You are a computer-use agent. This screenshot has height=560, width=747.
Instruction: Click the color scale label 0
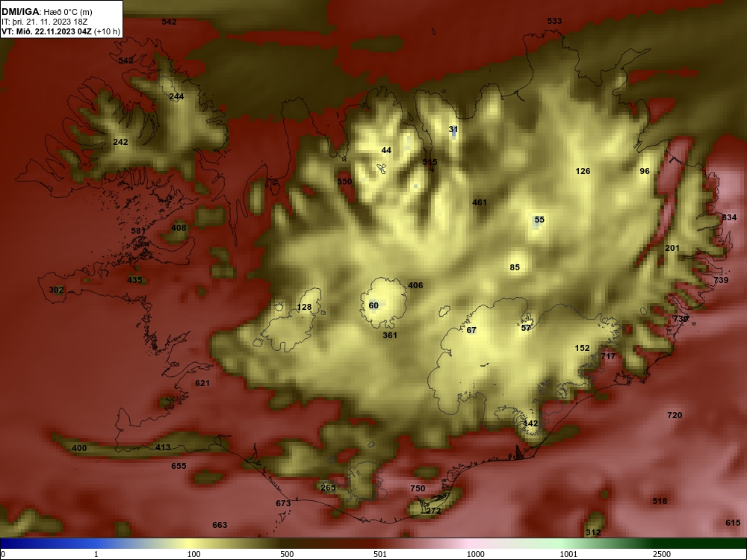pos(3,554)
